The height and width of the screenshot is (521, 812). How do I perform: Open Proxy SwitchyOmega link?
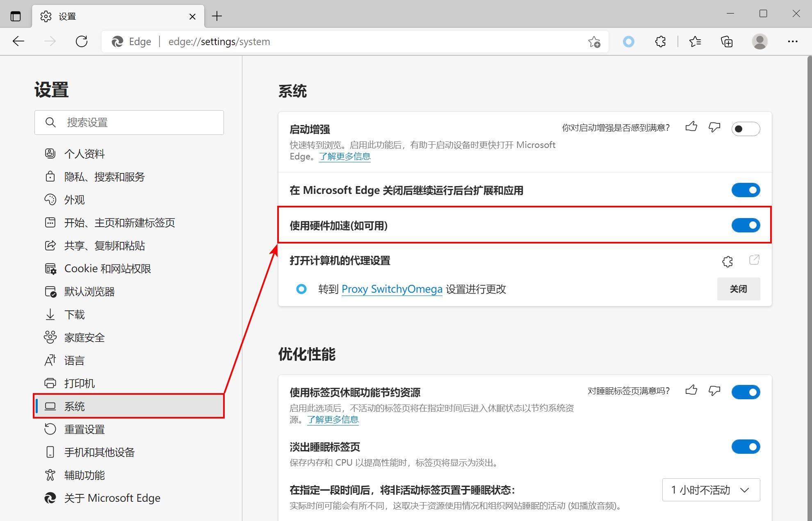pos(392,289)
